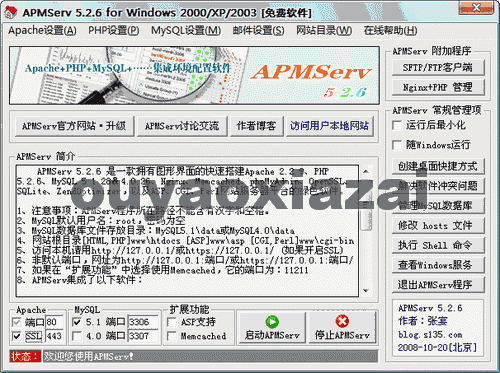Image resolution: width=500 pixels, height=373 pixels.
Task: Click scroll-up arrow of the 简介 text box
Action: click(x=366, y=172)
